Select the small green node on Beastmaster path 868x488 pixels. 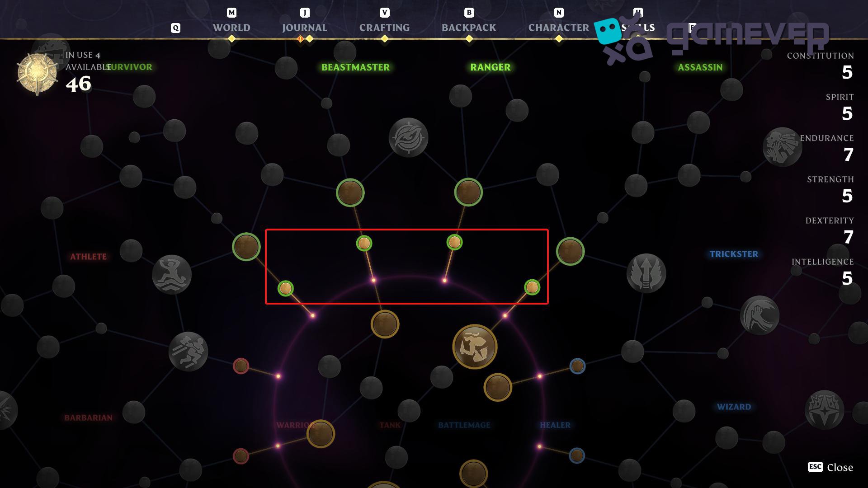click(364, 244)
